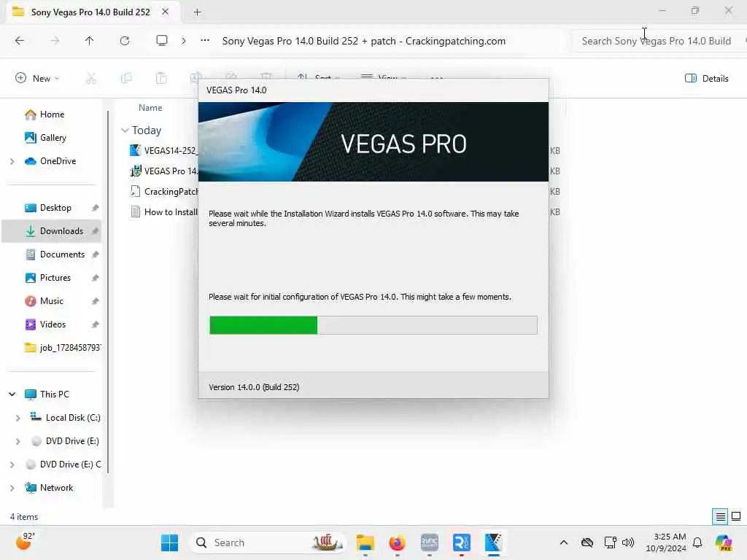747x560 pixels.
Task: Select the How to Install text file
Action: coord(164,212)
